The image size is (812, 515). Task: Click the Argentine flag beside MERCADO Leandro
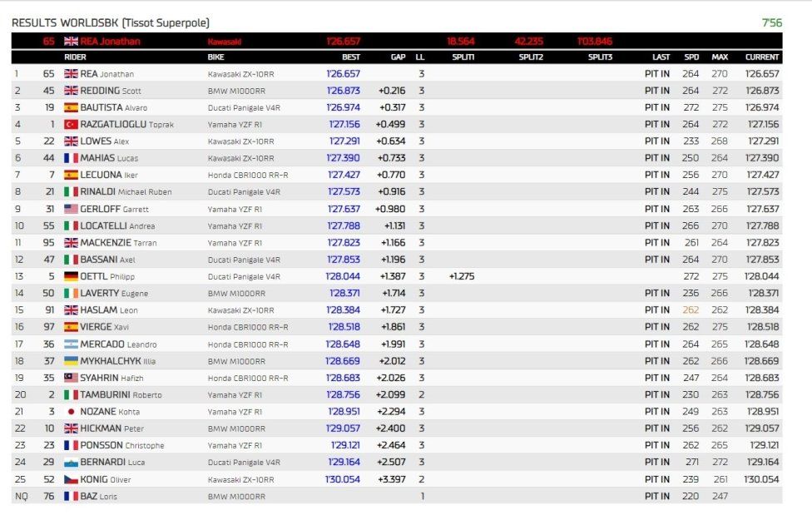click(71, 344)
